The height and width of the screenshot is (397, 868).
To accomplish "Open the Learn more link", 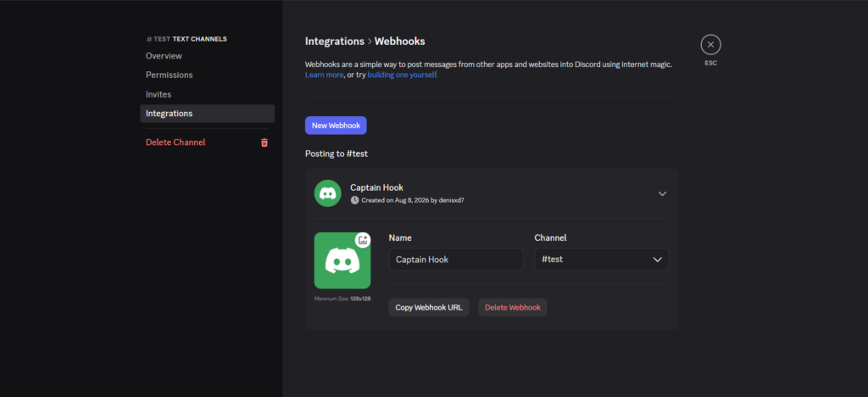I will pyautogui.click(x=324, y=75).
